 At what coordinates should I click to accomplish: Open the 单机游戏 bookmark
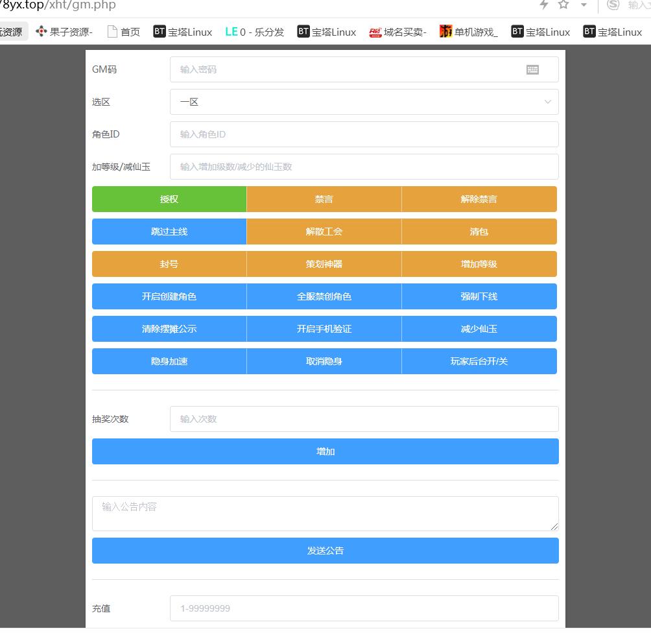(x=468, y=32)
